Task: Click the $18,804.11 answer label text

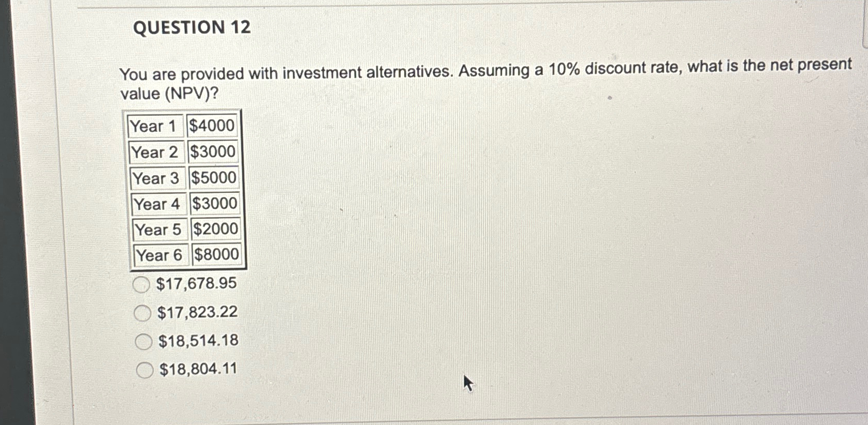Action: coord(197,368)
